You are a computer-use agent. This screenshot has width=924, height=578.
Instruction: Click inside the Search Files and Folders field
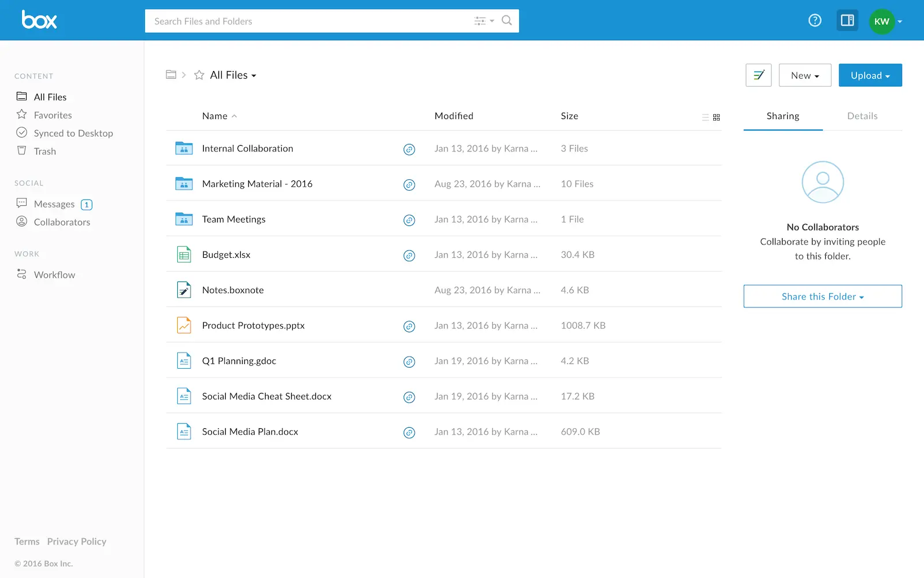[289, 21]
